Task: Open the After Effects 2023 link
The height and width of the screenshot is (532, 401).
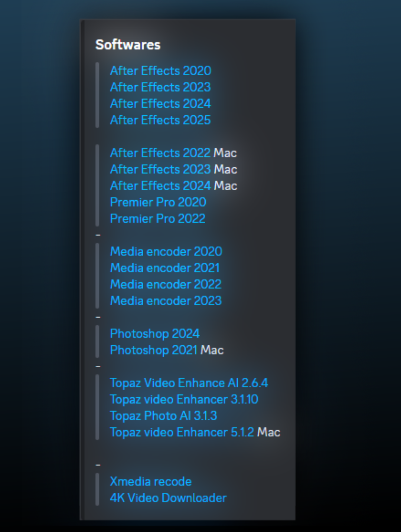Action: [160, 87]
